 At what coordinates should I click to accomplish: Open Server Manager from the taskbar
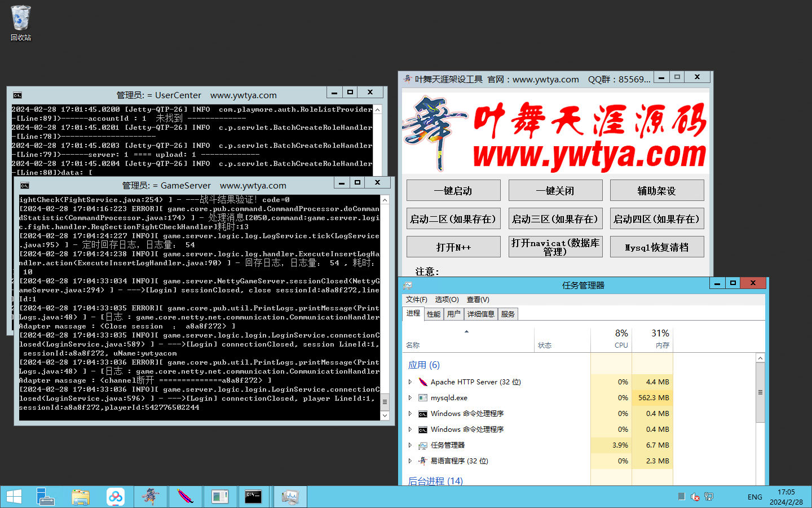45,497
